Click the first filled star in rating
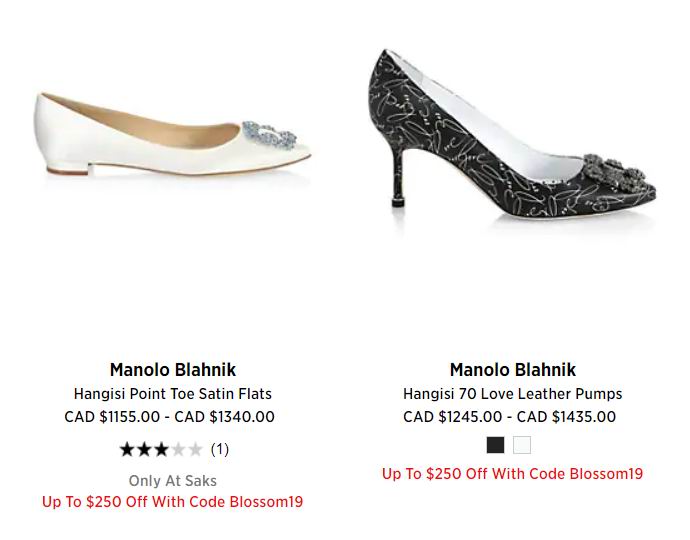This screenshot has height=540, width=690. pyautogui.click(x=127, y=449)
